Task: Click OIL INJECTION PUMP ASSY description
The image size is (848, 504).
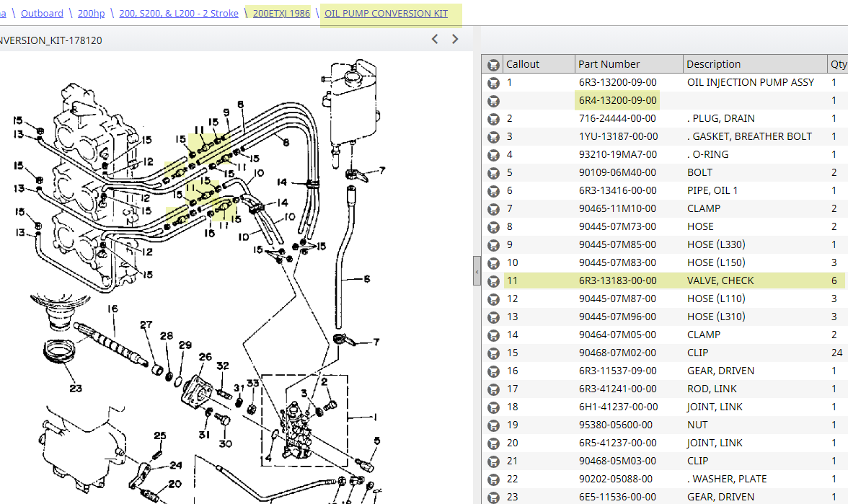Action: pos(750,82)
